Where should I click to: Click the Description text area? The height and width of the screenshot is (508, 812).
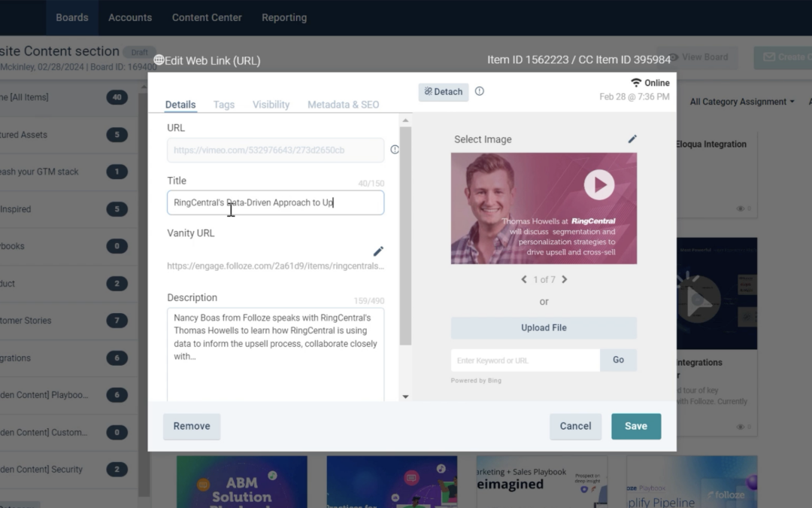[x=275, y=354]
